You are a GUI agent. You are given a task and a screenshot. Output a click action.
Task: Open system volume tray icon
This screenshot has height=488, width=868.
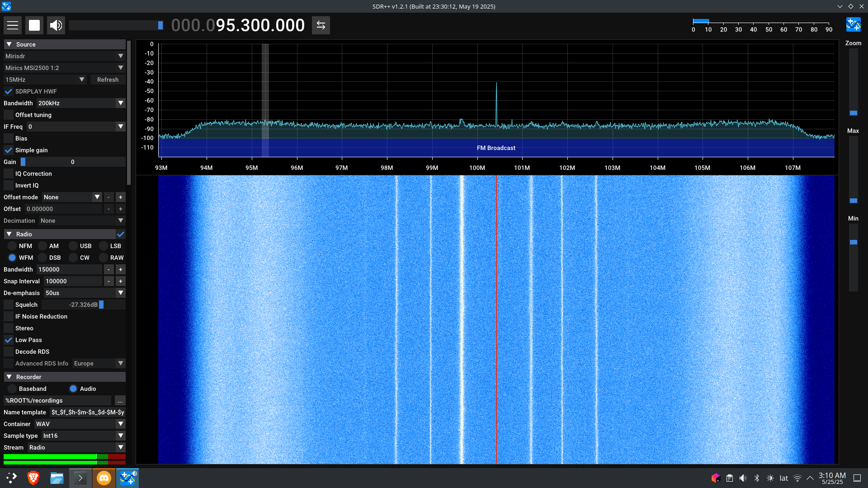[x=743, y=478]
